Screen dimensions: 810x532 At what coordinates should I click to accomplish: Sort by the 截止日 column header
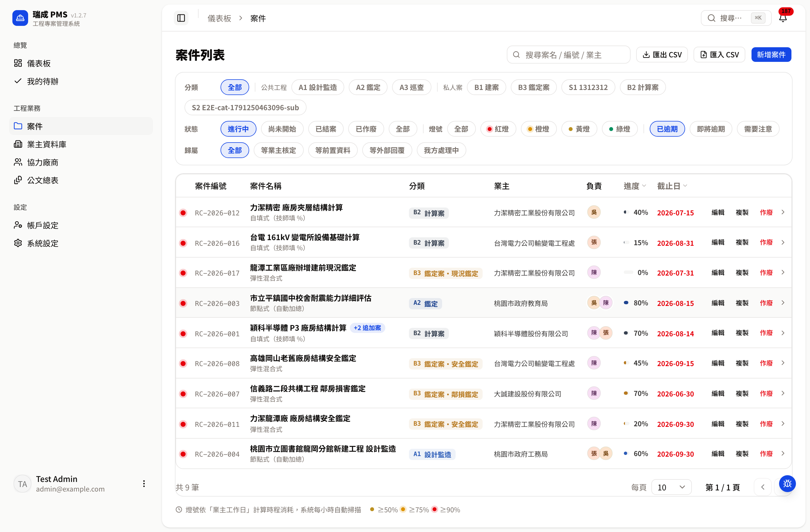coord(672,186)
